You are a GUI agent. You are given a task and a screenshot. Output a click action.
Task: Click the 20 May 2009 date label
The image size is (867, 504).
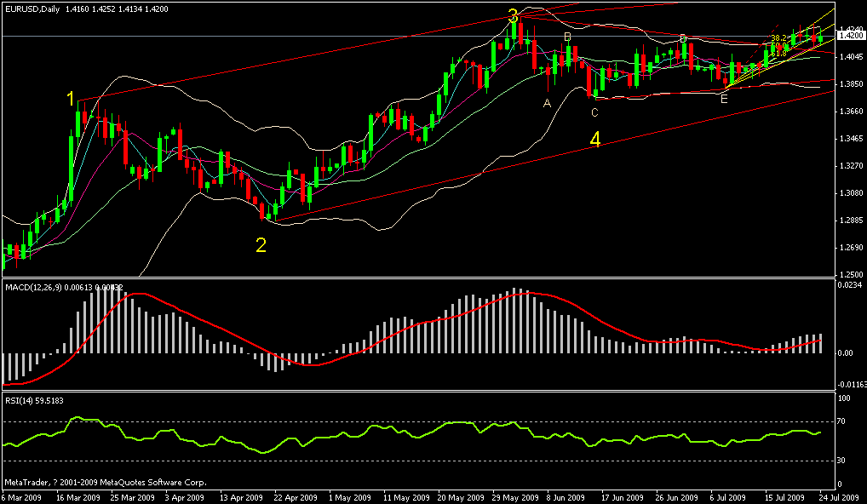[459, 497]
